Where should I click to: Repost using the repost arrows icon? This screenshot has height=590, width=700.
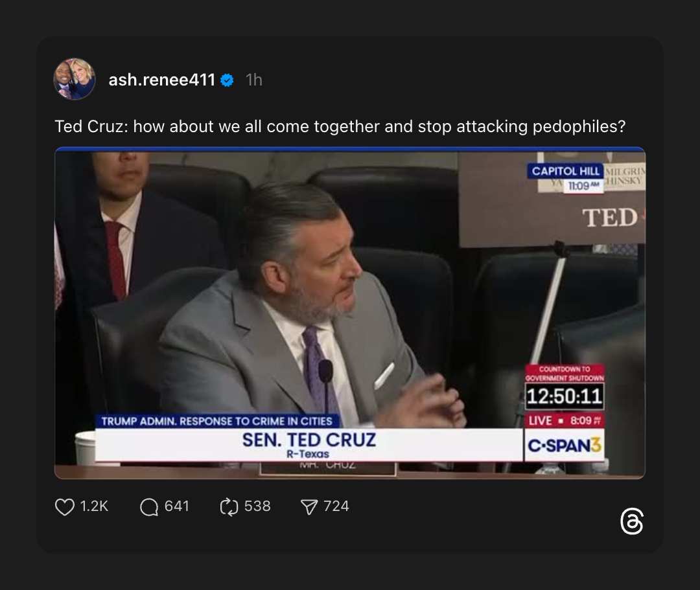(227, 506)
